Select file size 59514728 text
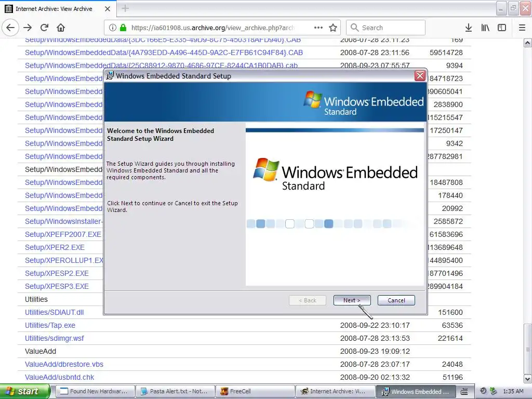 (446, 52)
